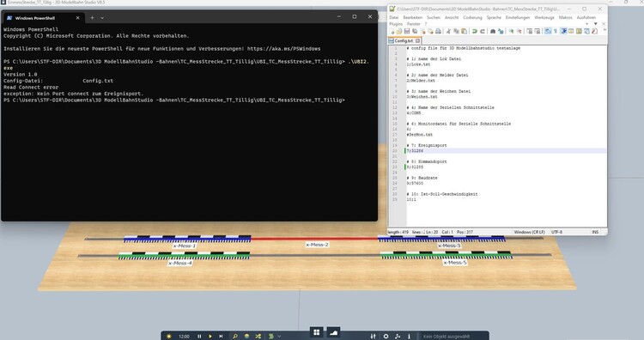The width and height of the screenshot is (644, 340).
Task: Click the Undo arrow in Notepad++ toolbar
Action: (x=474, y=31)
